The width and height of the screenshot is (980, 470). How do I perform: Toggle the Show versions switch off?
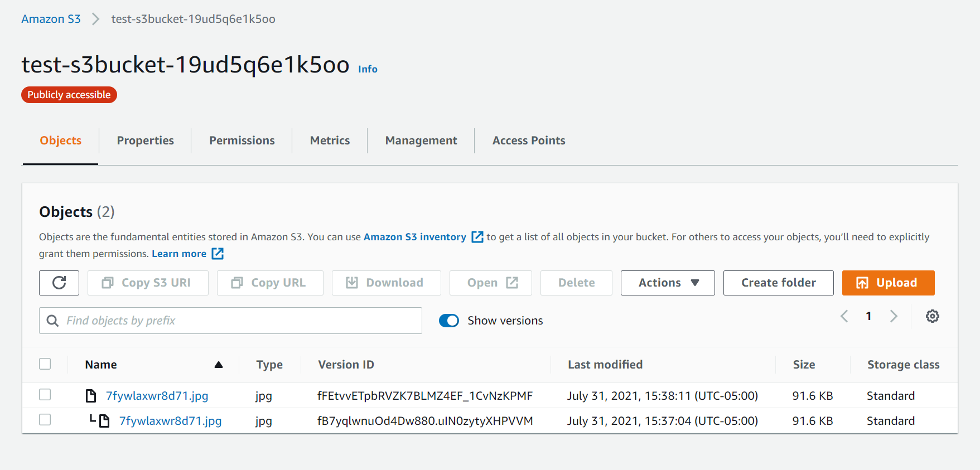pyautogui.click(x=449, y=321)
